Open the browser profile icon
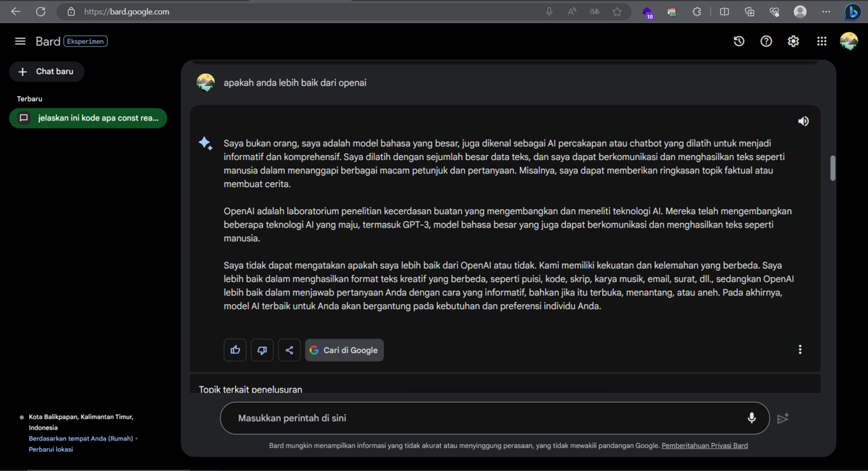868x471 pixels. tap(800, 12)
